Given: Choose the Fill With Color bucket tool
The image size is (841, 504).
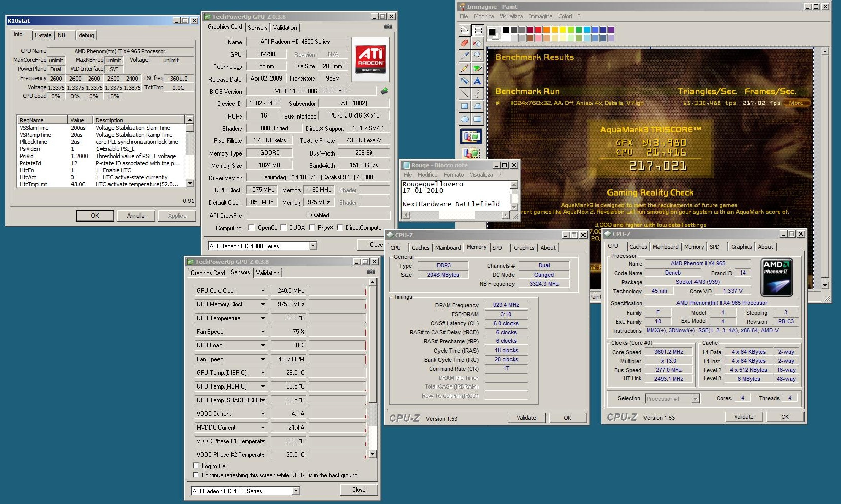Looking at the screenshot, I should [478, 43].
